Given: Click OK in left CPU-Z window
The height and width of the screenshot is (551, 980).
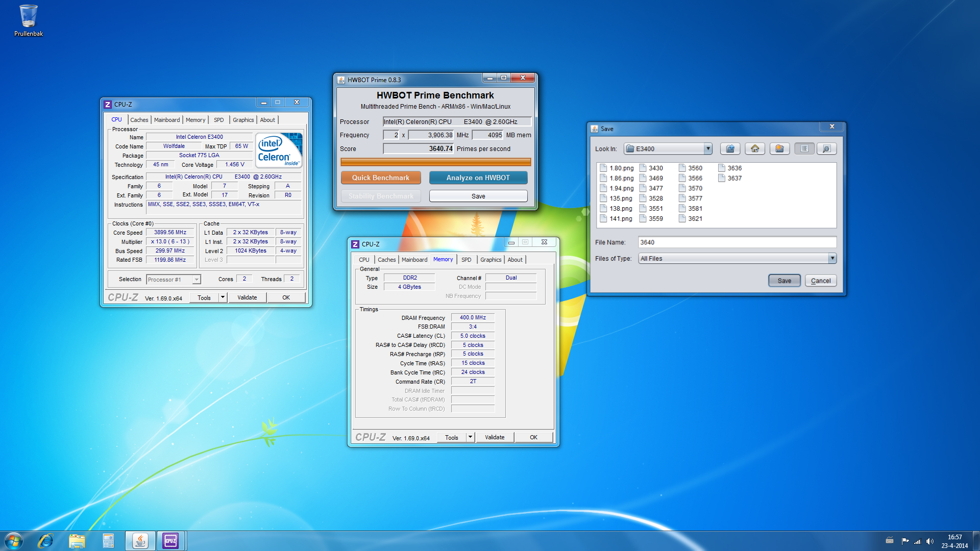Looking at the screenshot, I should (x=286, y=297).
